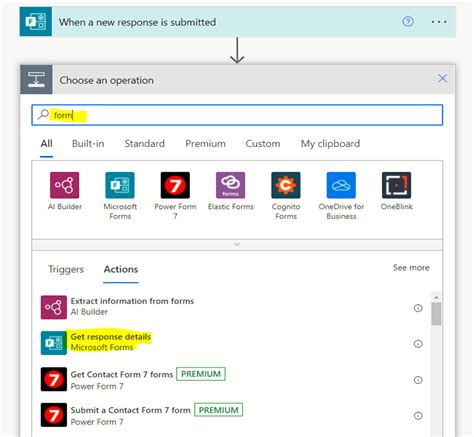
Task: Switch to the Standard tab
Action: (145, 144)
